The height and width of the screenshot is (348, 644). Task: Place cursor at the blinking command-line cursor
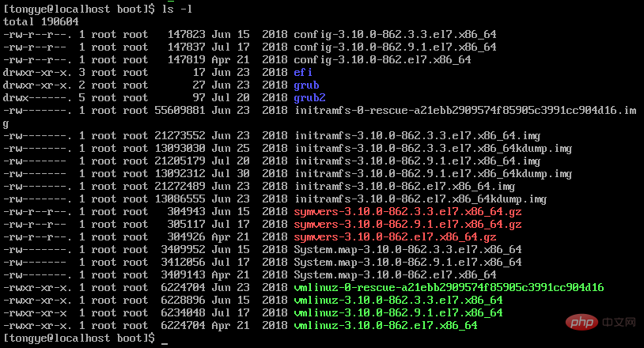click(x=165, y=343)
